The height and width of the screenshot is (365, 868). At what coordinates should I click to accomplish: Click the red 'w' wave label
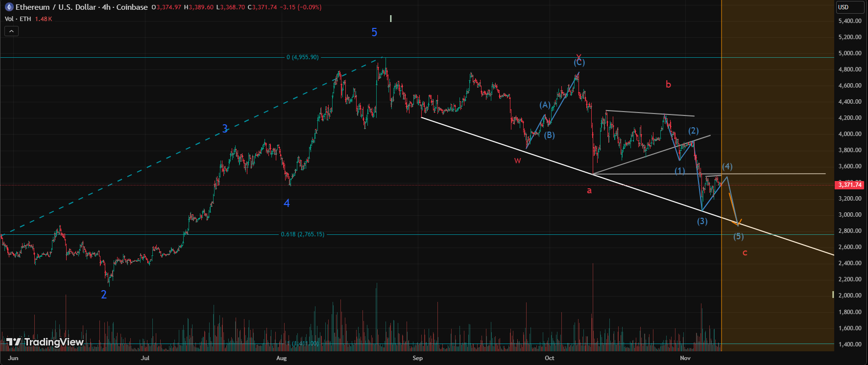tap(517, 160)
